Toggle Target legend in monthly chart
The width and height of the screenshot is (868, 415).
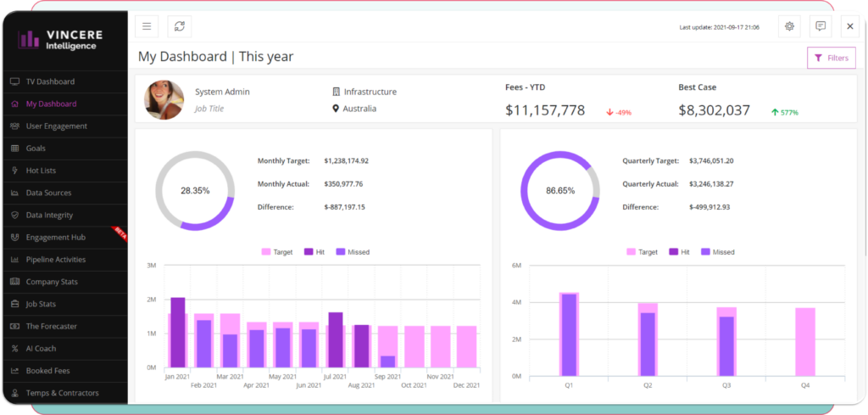pyautogui.click(x=280, y=252)
